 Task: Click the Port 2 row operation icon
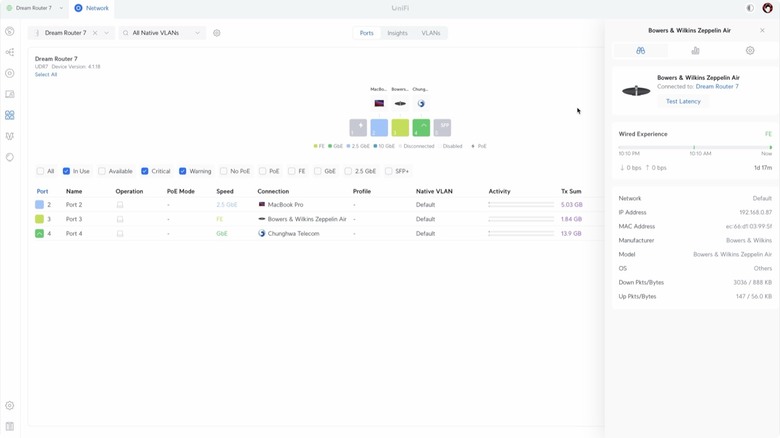coord(120,205)
